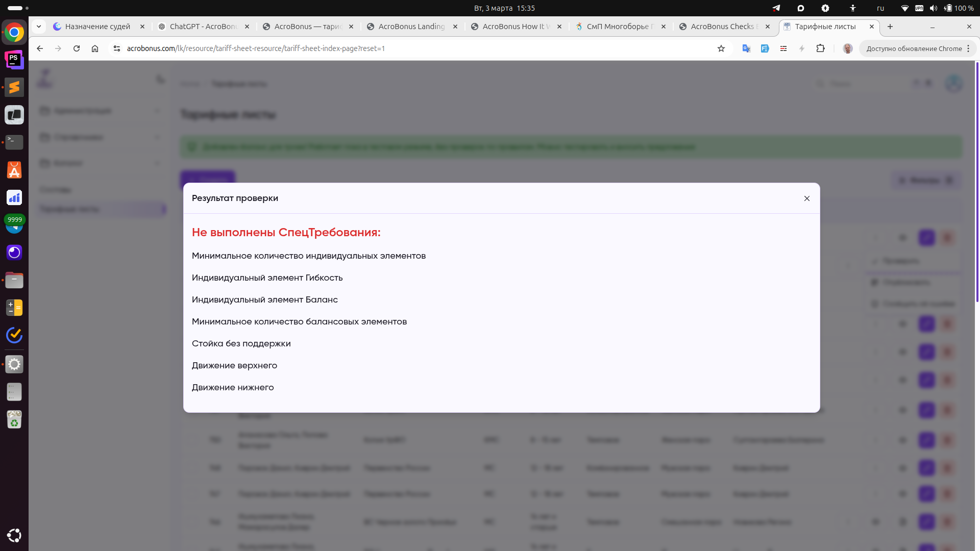
Task: Open Sublime Text from dock
Action: click(14, 87)
